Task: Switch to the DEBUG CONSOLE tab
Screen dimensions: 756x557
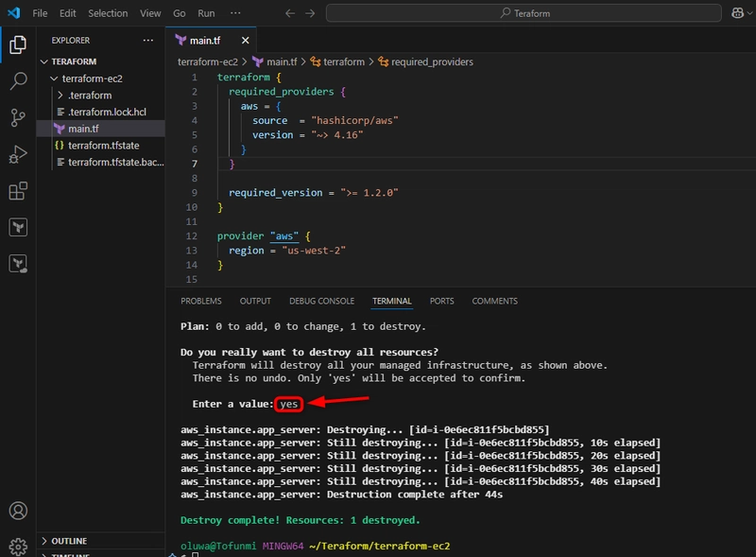Action: coord(321,301)
